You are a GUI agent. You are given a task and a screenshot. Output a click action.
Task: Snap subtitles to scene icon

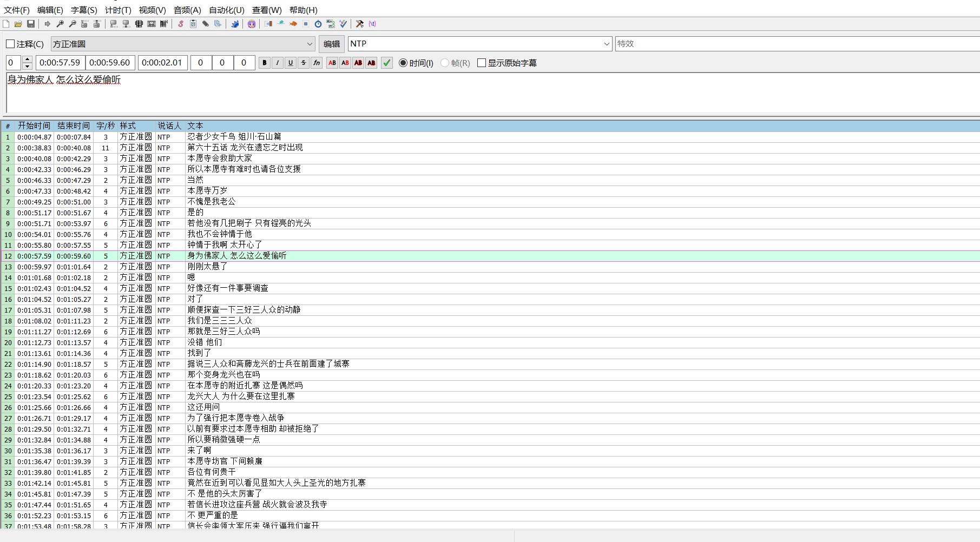tap(152, 24)
